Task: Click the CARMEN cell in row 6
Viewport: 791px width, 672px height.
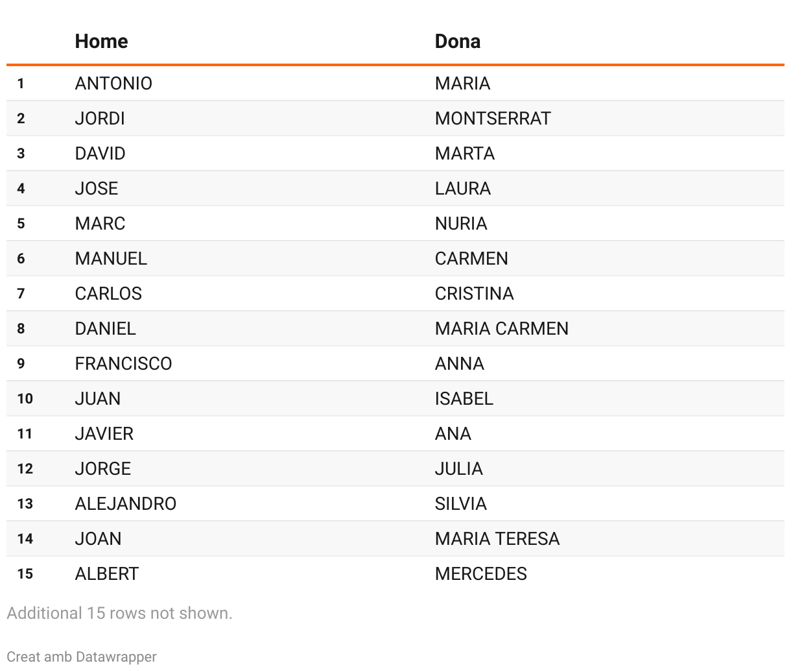Action: click(x=471, y=259)
